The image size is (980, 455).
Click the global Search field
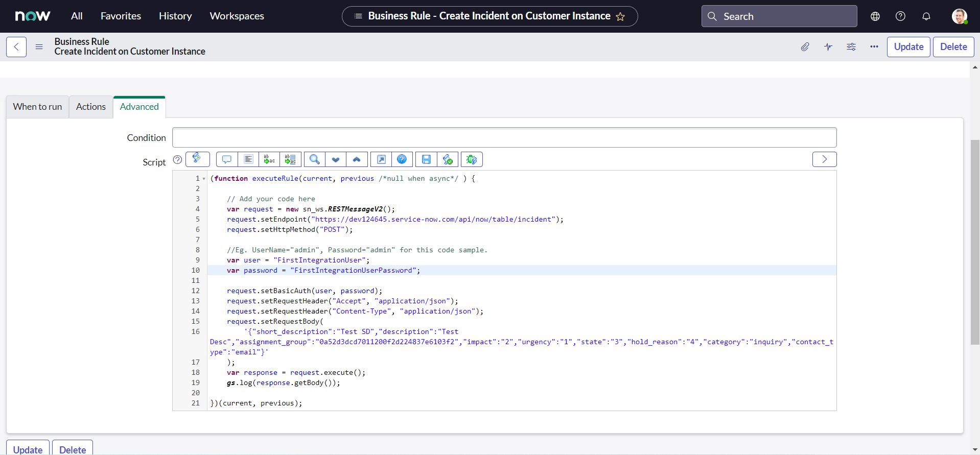[779, 16]
